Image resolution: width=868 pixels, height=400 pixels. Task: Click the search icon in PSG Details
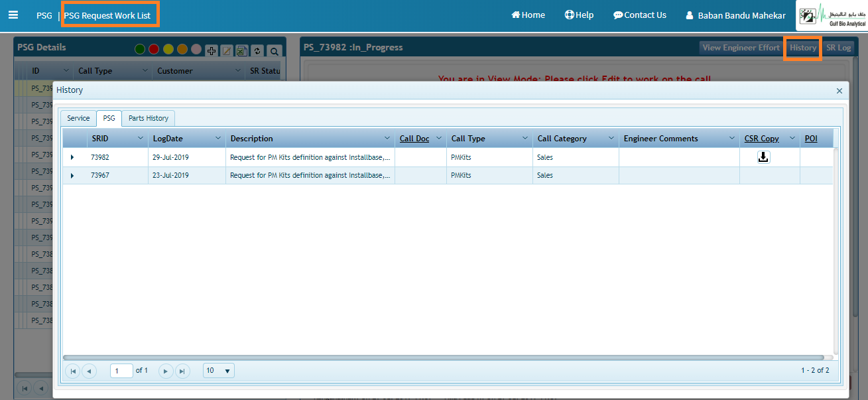point(275,50)
